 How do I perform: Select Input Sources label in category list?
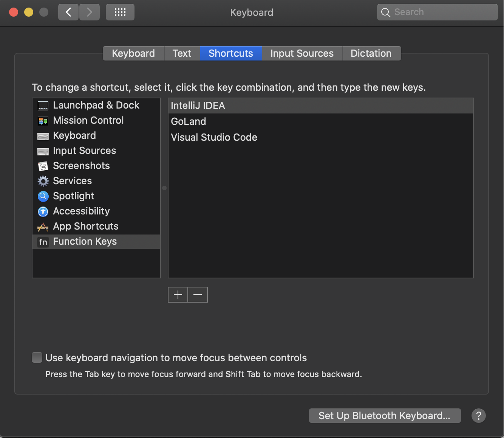coord(85,151)
